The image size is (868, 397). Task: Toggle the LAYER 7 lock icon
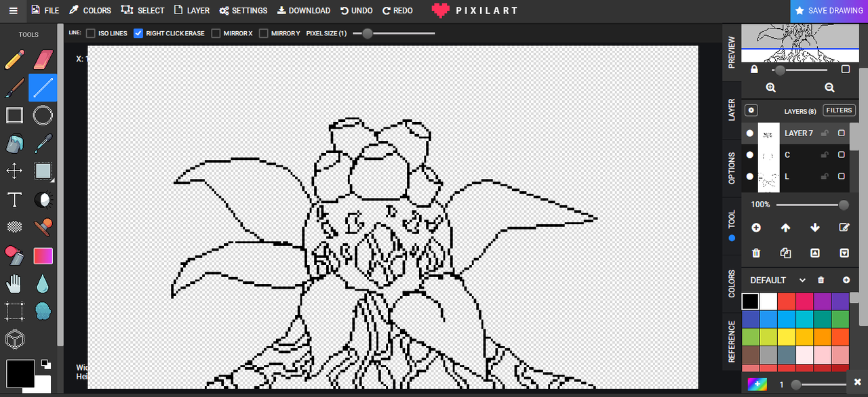pyautogui.click(x=825, y=133)
